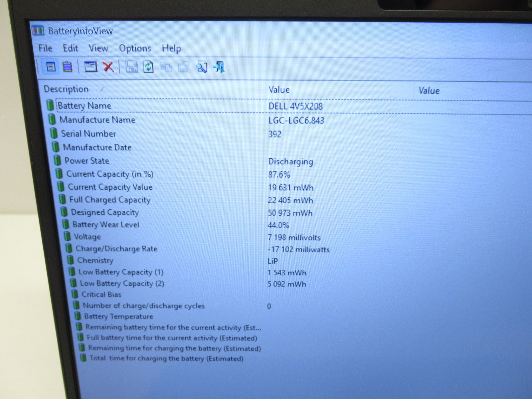Viewport: 532px width, 399px height.
Task: Select the Battery Name row label
Action: (x=84, y=106)
